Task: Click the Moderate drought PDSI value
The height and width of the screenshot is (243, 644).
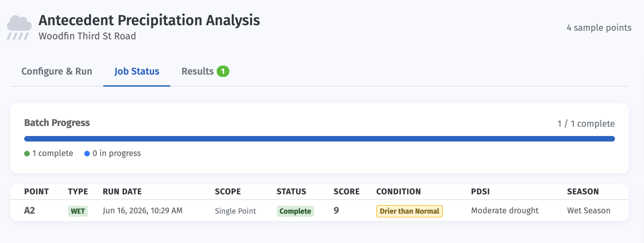Action: (x=505, y=211)
